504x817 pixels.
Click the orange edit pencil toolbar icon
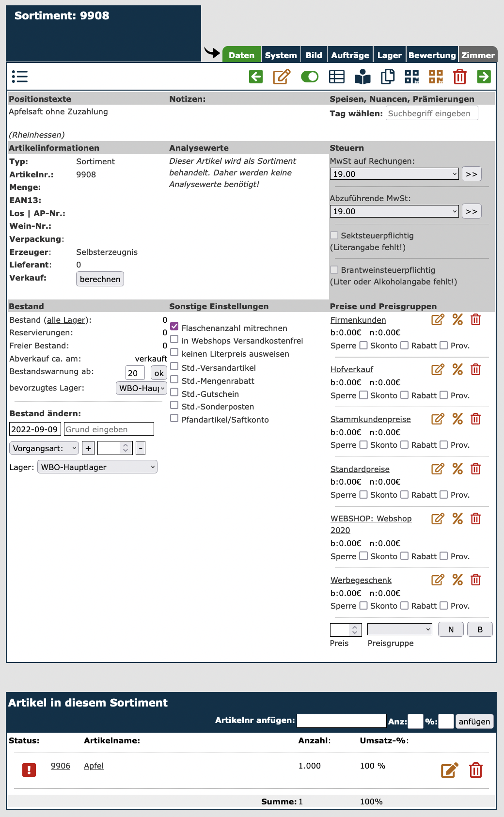point(282,77)
